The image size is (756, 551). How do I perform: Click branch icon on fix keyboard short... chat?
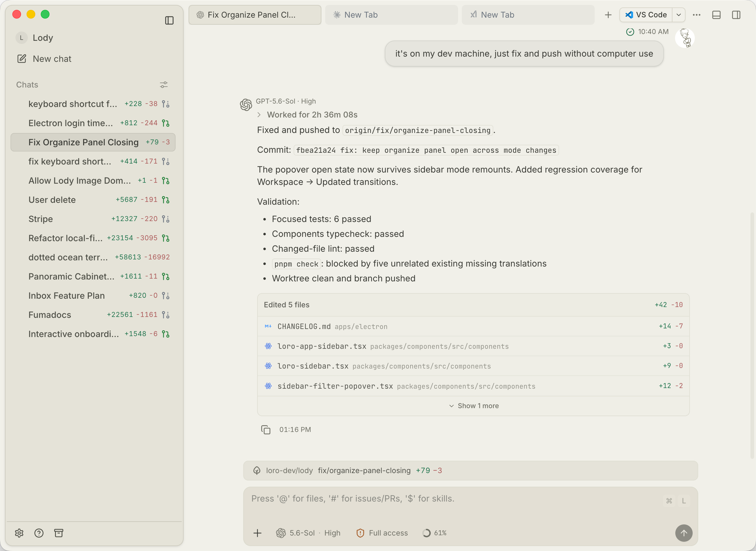pos(166,161)
